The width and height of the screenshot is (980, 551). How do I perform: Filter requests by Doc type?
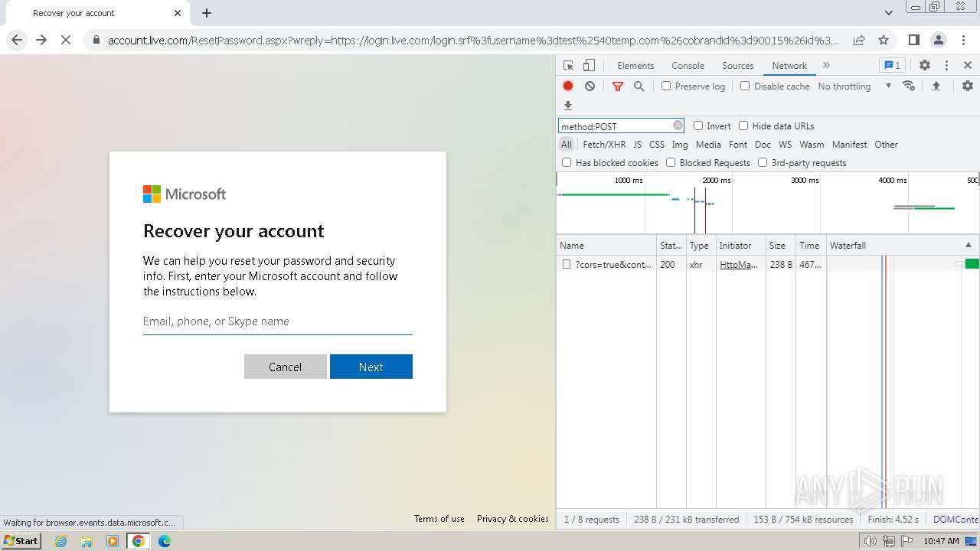pos(763,145)
